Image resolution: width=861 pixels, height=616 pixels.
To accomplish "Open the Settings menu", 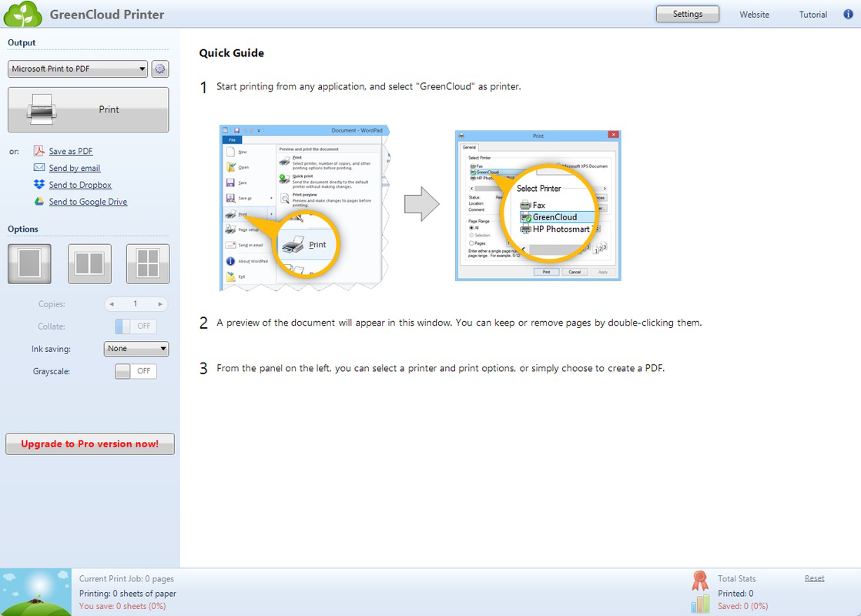I will (688, 15).
